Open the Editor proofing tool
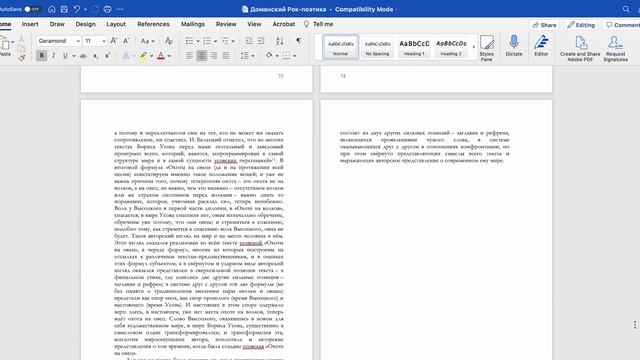Screen dimensions: 640x360 (x=541, y=46)
